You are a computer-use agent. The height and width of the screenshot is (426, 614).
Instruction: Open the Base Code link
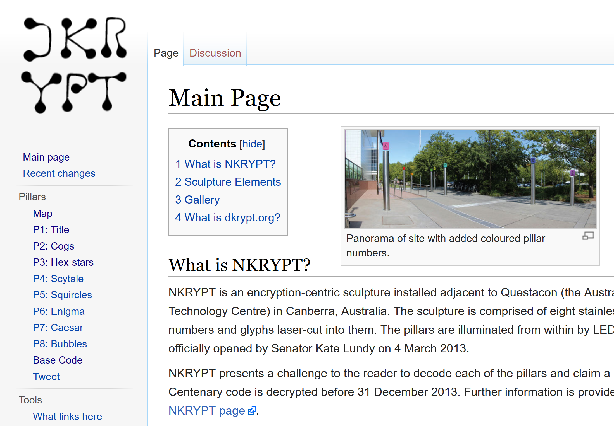pyautogui.click(x=57, y=360)
